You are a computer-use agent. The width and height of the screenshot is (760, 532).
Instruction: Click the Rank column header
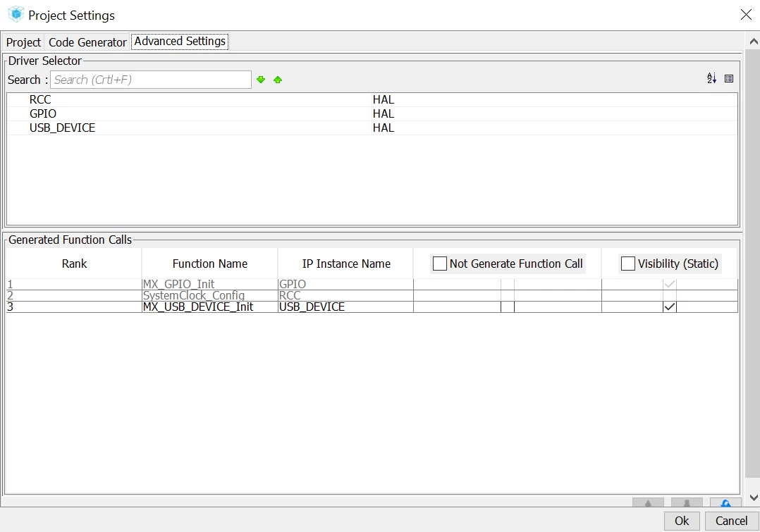(74, 264)
